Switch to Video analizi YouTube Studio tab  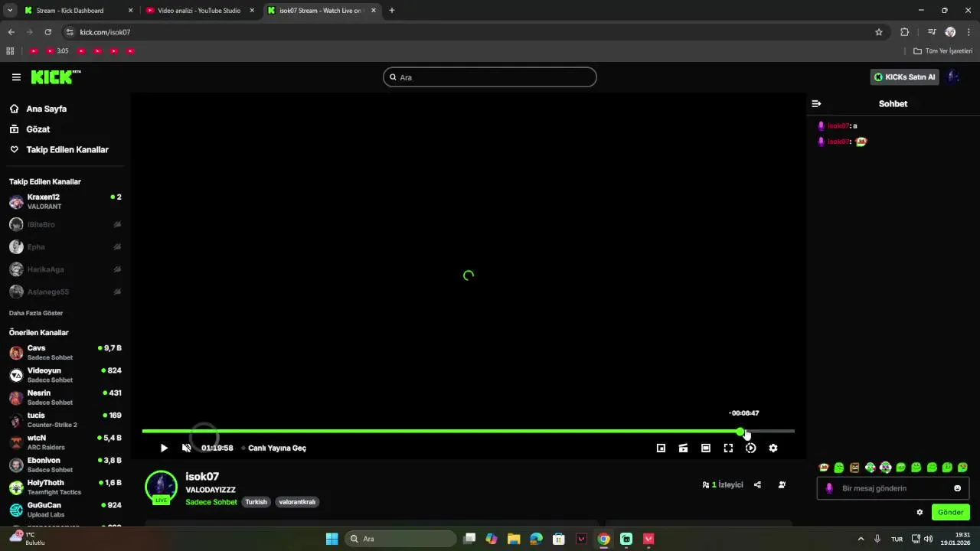point(199,11)
